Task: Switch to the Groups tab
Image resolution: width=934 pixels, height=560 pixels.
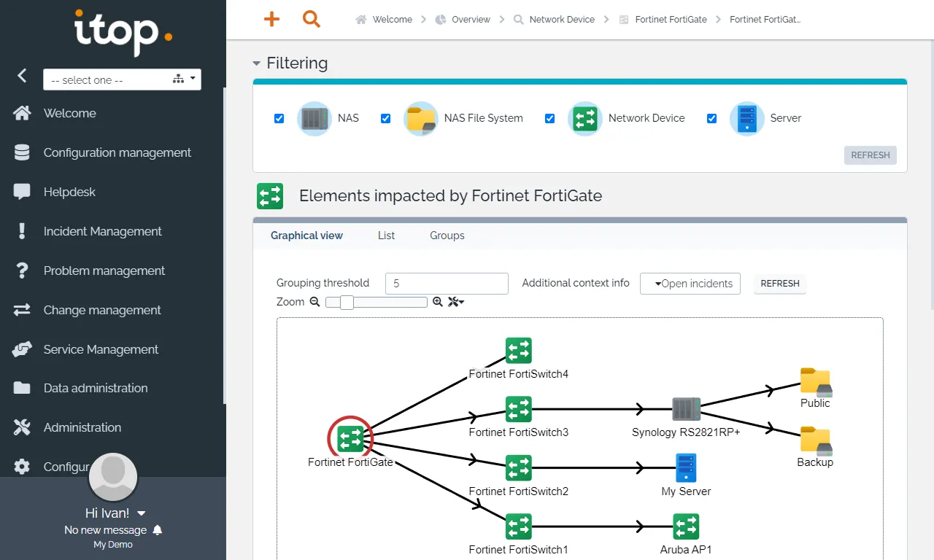Action: [x=447, y=236]
